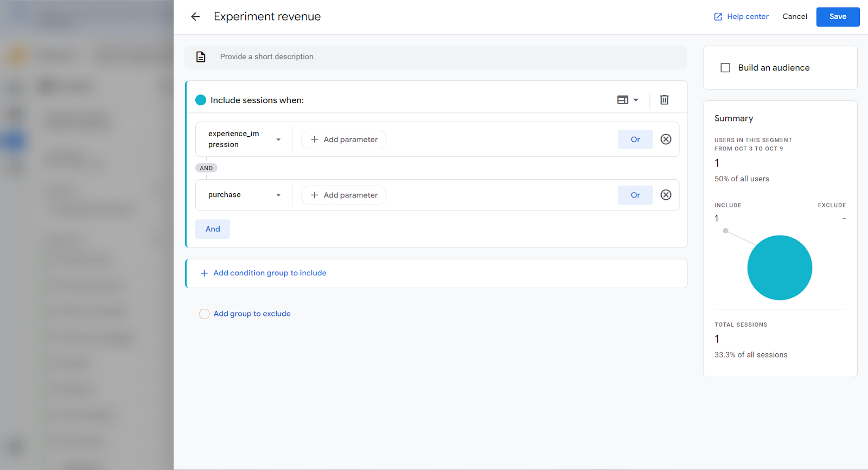The height and width of the screenshot is (470, 868).
Task: Type in the short description field
Action: (434, 57)
